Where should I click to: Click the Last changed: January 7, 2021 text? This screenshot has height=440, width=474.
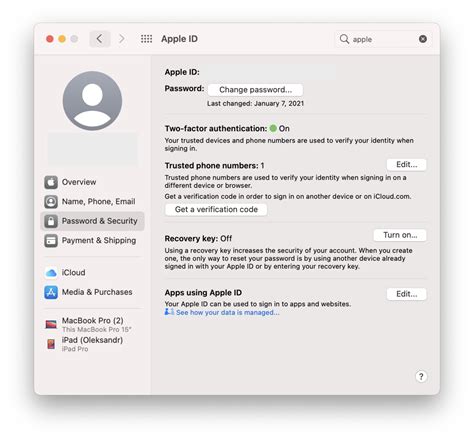click(255, 104)
